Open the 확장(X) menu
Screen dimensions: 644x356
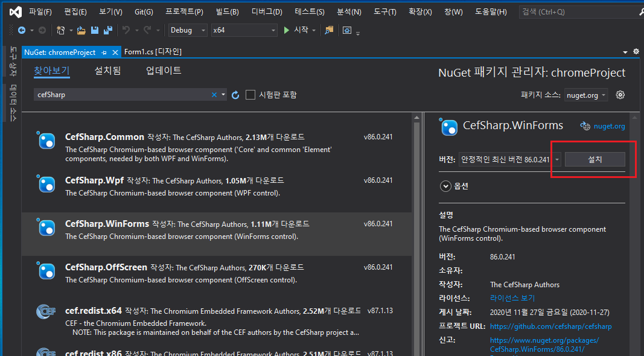420,12
